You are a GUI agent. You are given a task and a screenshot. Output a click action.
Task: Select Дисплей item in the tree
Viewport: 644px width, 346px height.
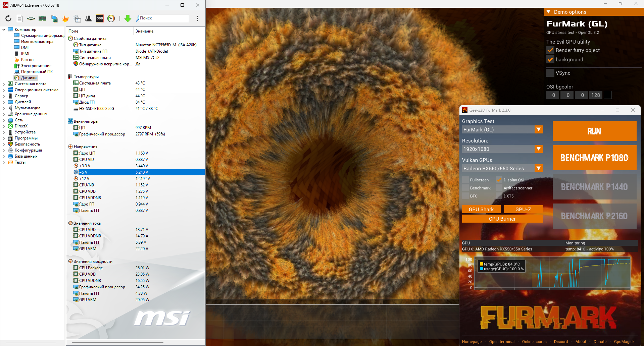pos(23,102)
